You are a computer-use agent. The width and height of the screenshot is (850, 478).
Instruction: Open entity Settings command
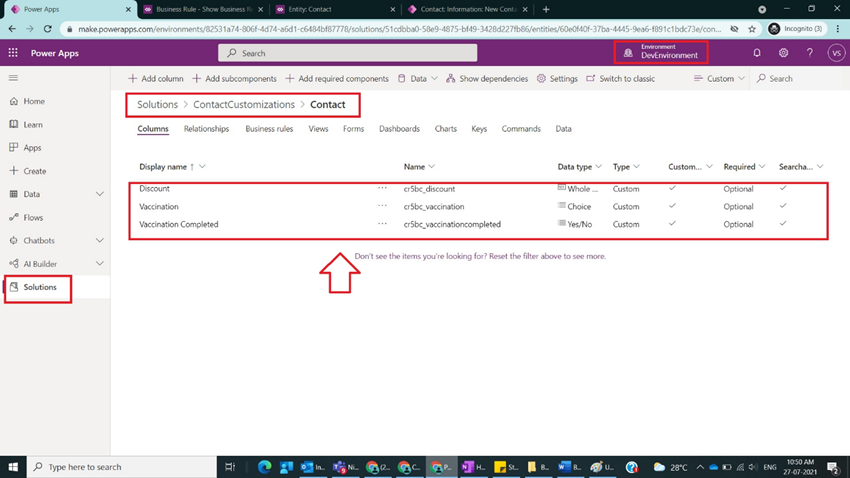pos(557,79)
